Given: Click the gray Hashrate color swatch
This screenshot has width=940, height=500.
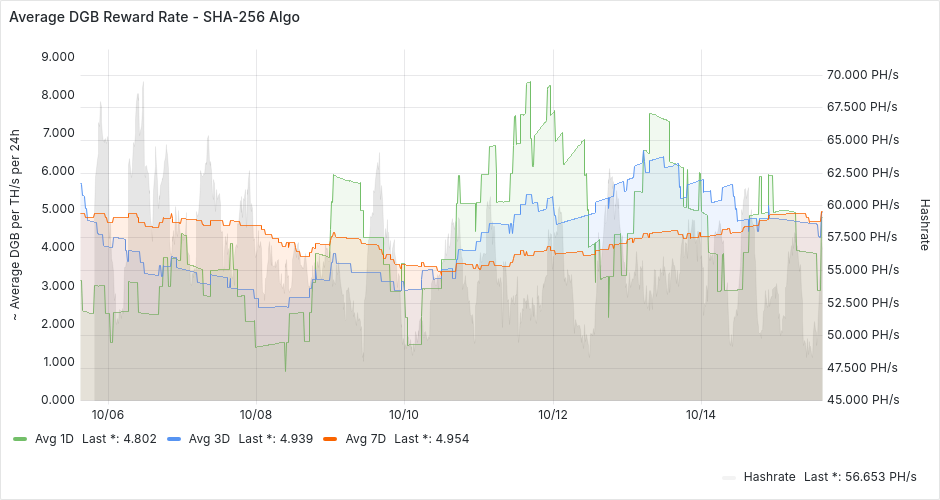Looking at the screenshot, I should pyautogui.click(x=730, y=477).
